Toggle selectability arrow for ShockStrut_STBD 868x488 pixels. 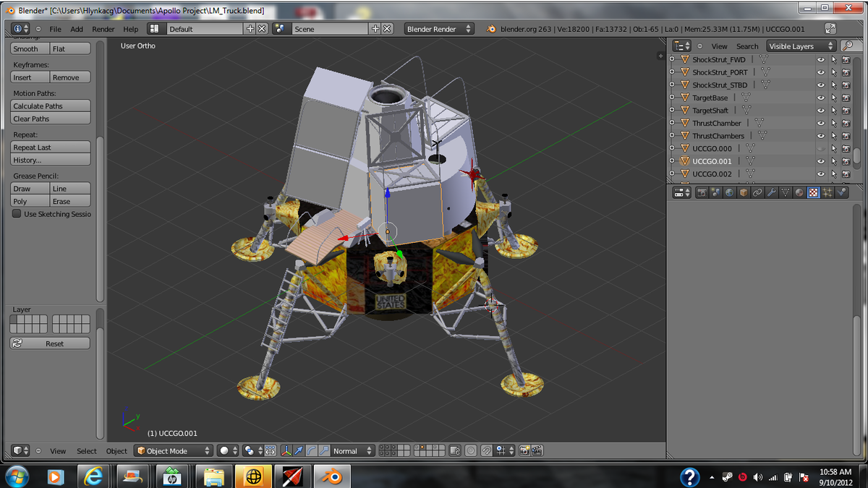pyautogui.click(x=833, y=85)
